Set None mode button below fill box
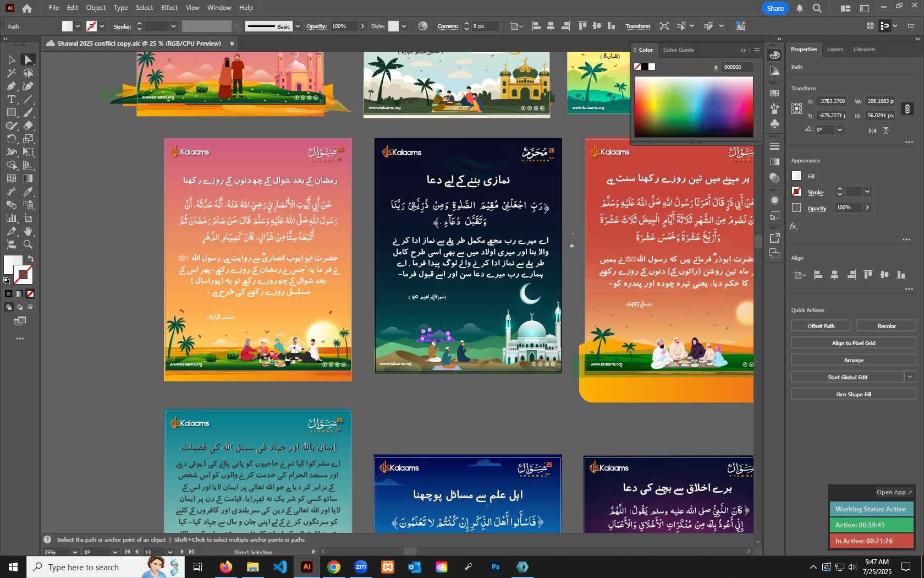The height and width of the screenshot is (578, 924). [x=30, y=294]
